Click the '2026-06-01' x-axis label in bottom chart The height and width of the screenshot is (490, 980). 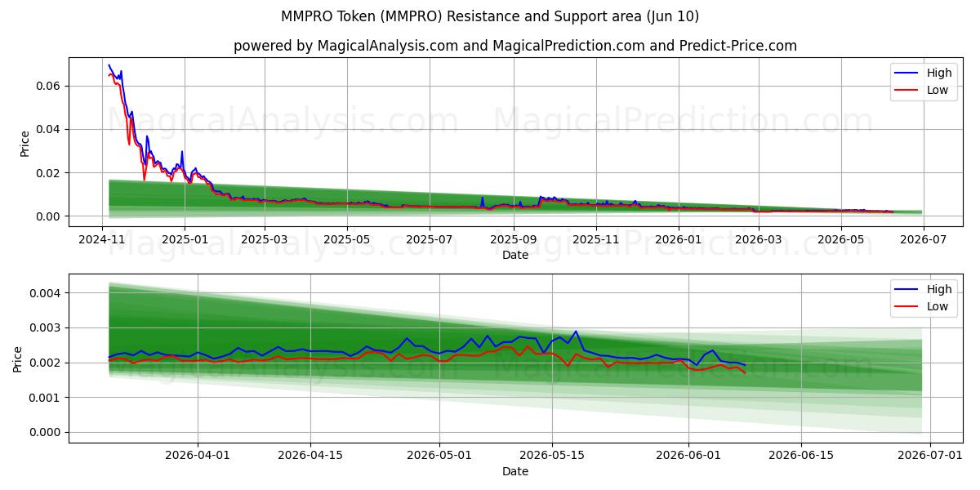click(689, 456)
